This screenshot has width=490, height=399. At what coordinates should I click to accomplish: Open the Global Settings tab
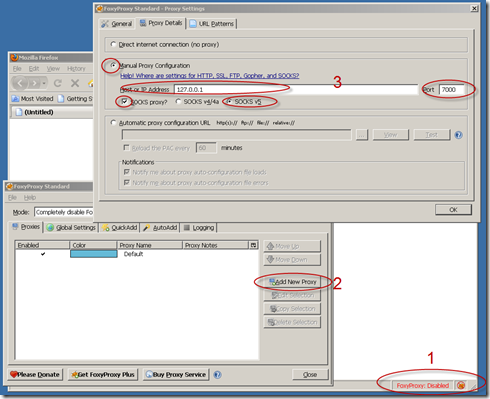click(71, 228)
